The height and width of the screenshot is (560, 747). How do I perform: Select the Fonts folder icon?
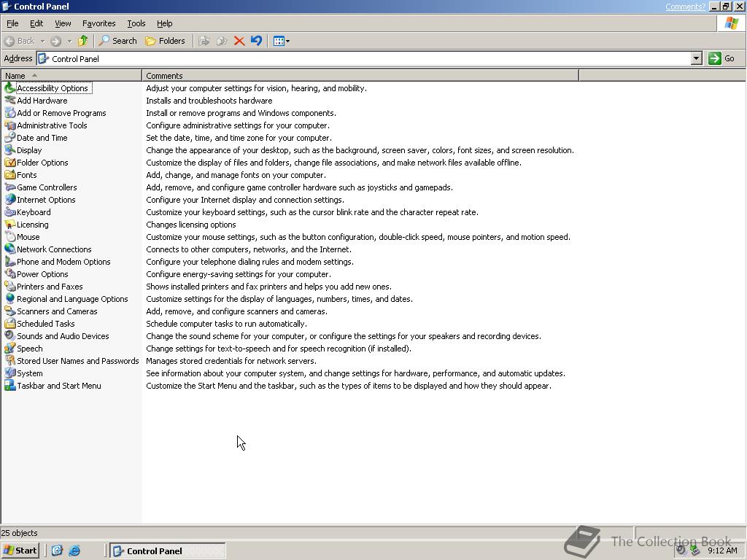9,175
